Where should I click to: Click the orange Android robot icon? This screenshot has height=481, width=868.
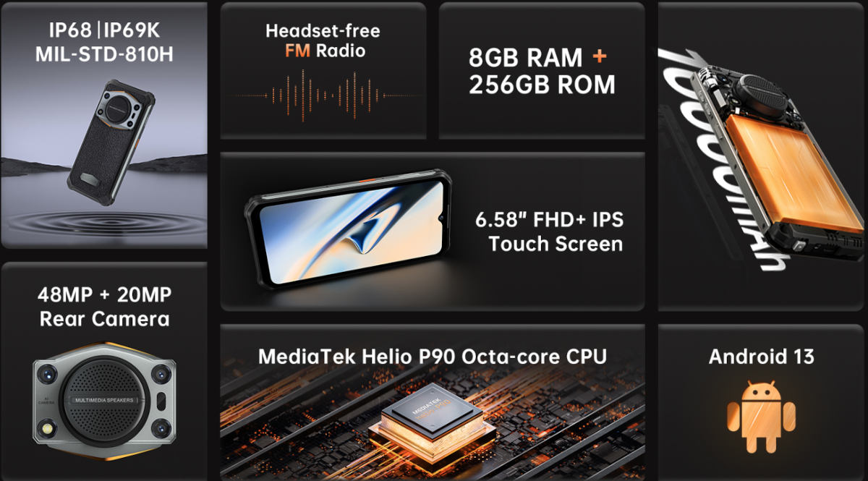[761, 417]
